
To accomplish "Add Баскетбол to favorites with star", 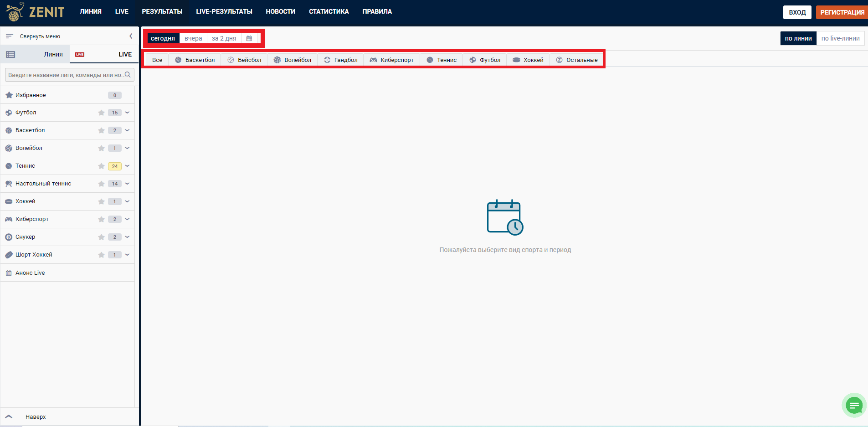I will 101,130.
